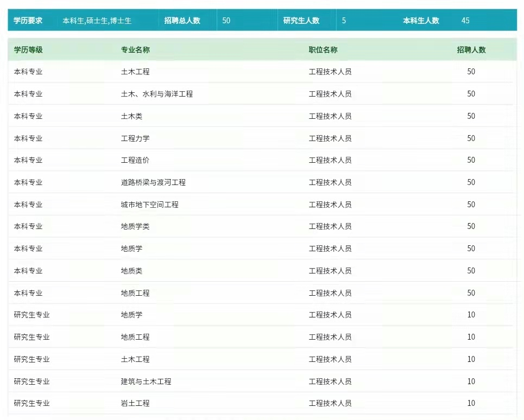Click the 学历等级 column header
This screenshot has width=524, height=420.
[x=28, y=50]
